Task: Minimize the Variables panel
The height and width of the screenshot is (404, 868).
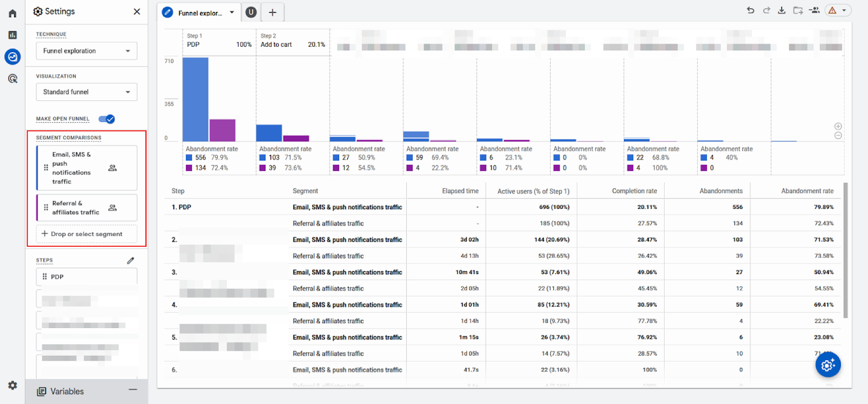Action: point(133,390)
